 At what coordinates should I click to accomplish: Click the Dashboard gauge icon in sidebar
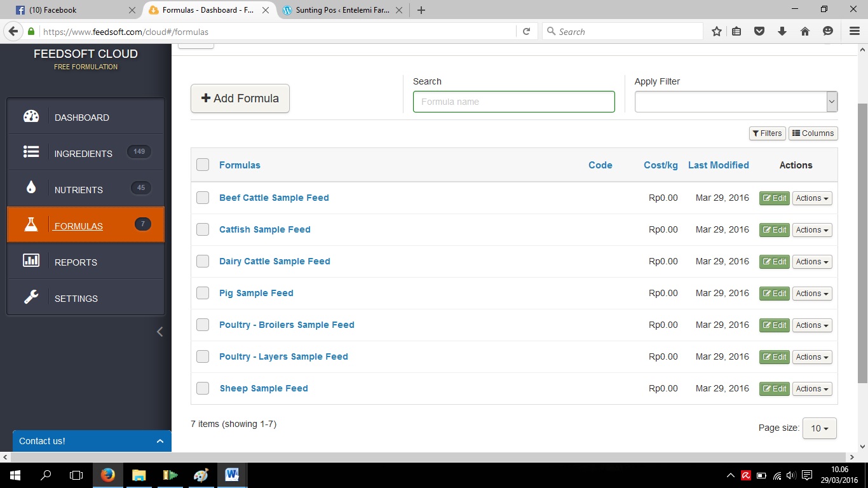(31, 116)
